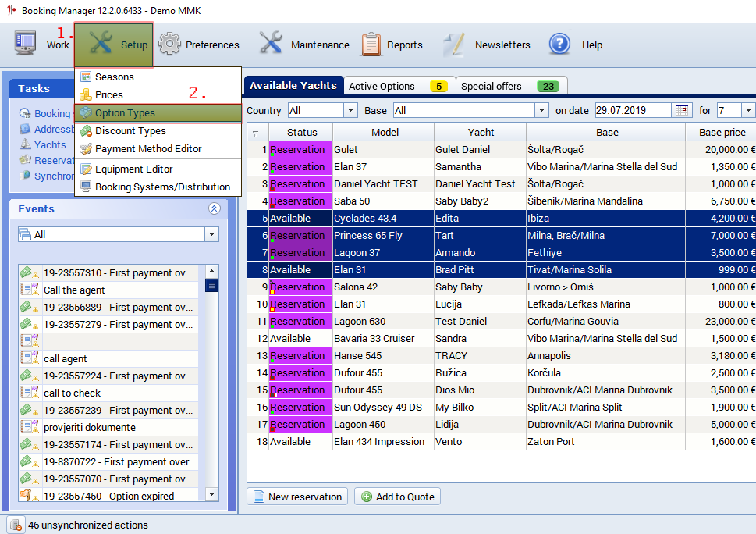Select the 'Zaton Port' base cell
Viewport: 756px width, 534px height.
[x=605, y=441]
